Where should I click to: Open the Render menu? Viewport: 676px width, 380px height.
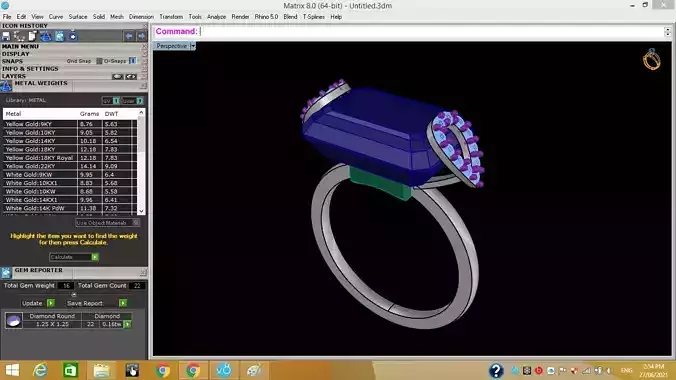(240, 17)
